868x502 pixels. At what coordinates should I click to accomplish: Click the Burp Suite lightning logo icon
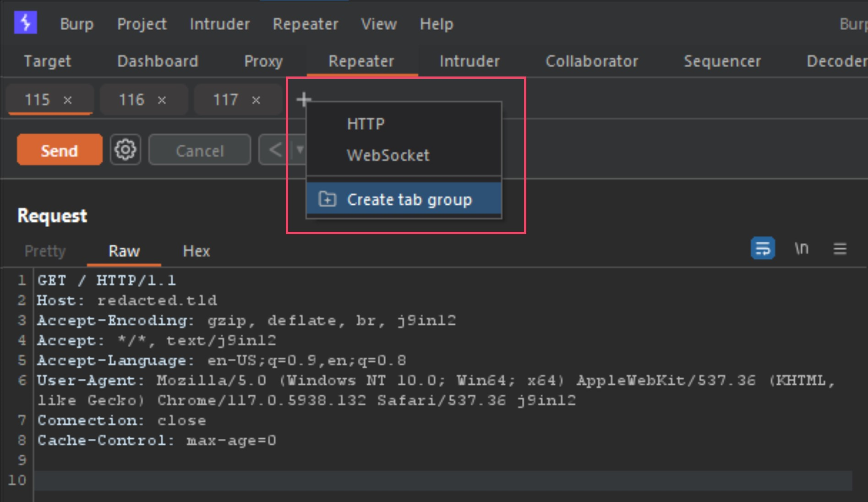[x=25, y=22]
